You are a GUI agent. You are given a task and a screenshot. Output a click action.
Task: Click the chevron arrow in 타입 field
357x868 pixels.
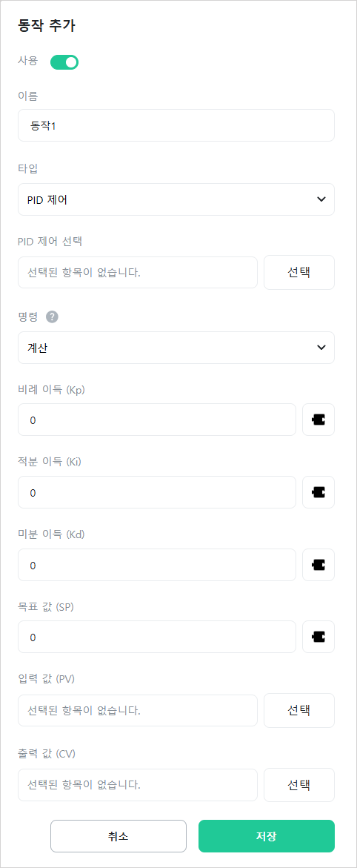coord(321,199)
